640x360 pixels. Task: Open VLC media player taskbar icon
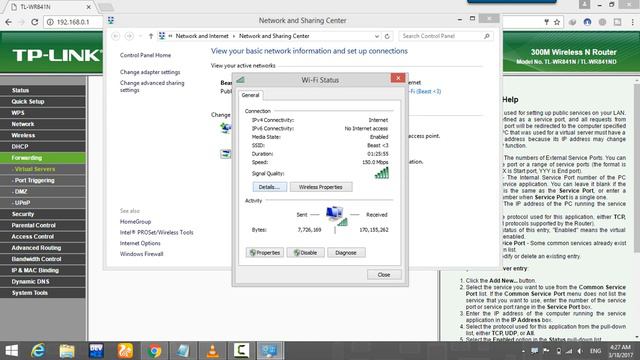click(213, 351)
